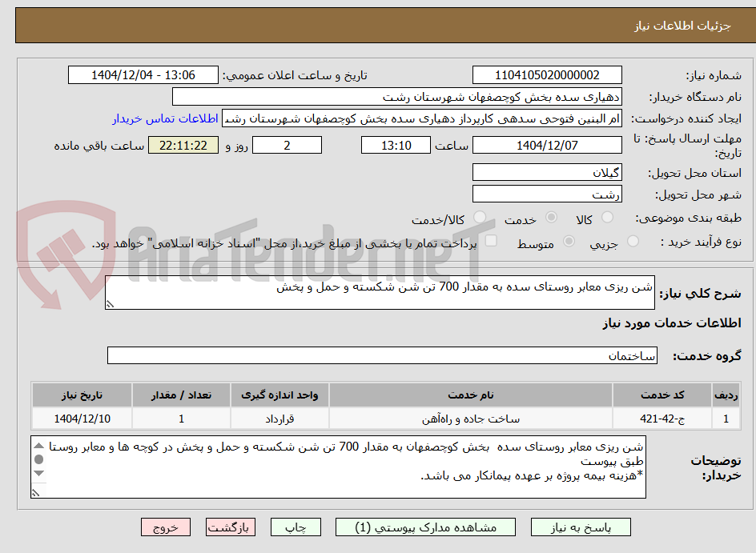The image size is (756, 553).
Task: Click the ردیف column header
Action: [726, 395]
